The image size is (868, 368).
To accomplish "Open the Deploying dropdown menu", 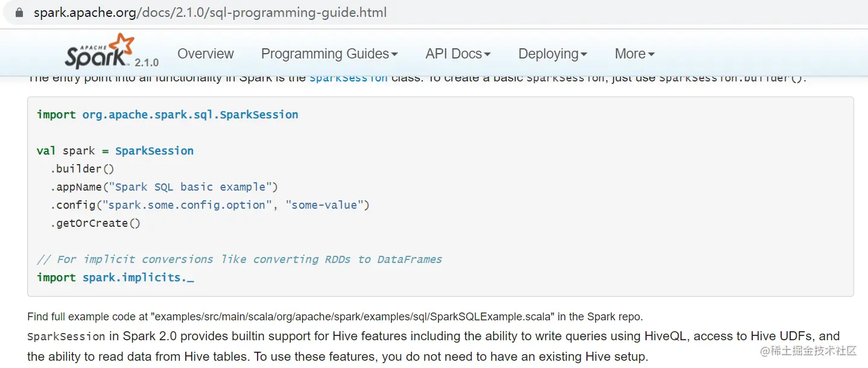I will click(x=553, y=54).
